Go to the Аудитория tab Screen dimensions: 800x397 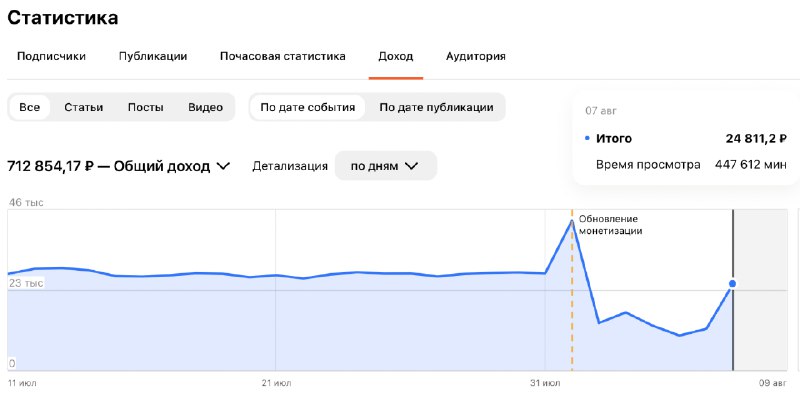[x=476, y=56]
